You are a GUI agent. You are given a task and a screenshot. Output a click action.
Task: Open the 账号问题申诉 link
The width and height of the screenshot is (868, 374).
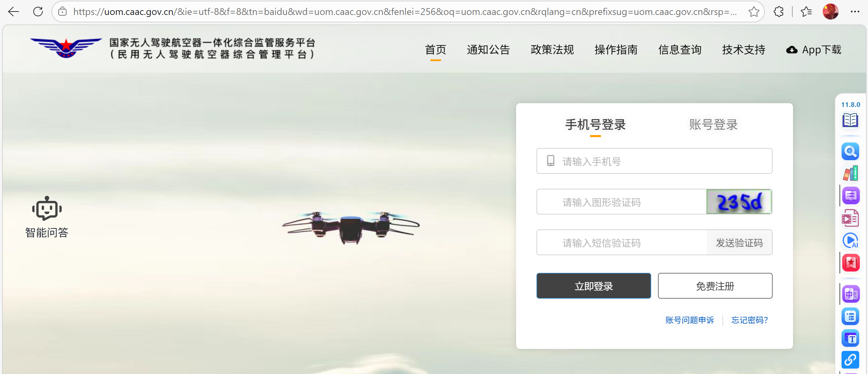pyautogui.click(x=690, y=320)
